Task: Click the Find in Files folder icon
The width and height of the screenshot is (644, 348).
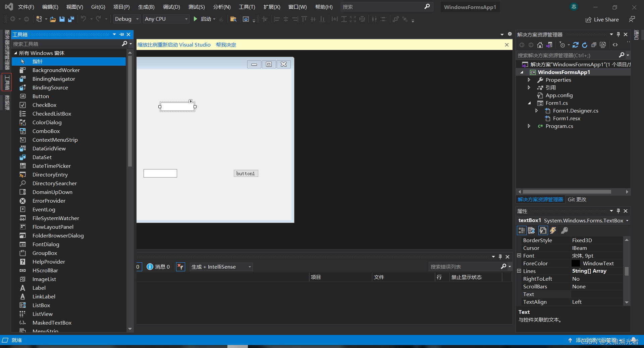Action: [x=233, y=19]
